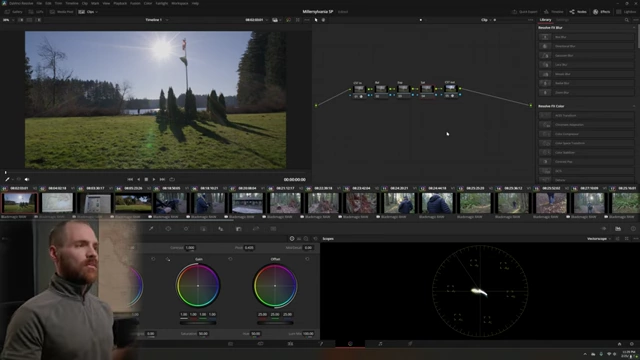Open the Sizing palette
The height and width of the screenshot is (360, 640).
[256, 229]
